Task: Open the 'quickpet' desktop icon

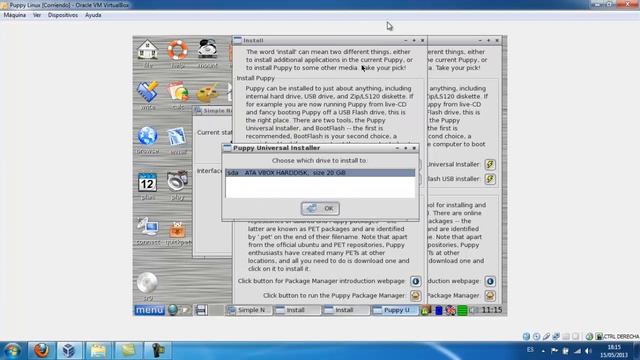Action: (x=178, y=229)
